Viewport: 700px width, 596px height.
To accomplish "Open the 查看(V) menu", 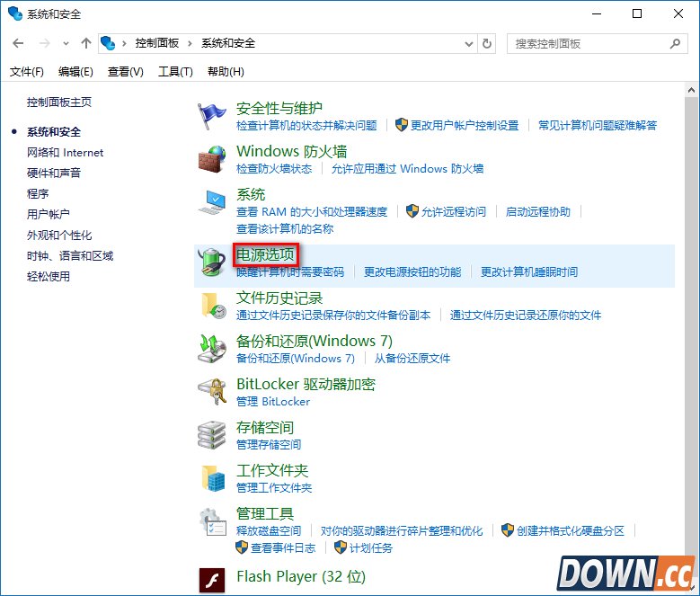I will click(126, 71).
